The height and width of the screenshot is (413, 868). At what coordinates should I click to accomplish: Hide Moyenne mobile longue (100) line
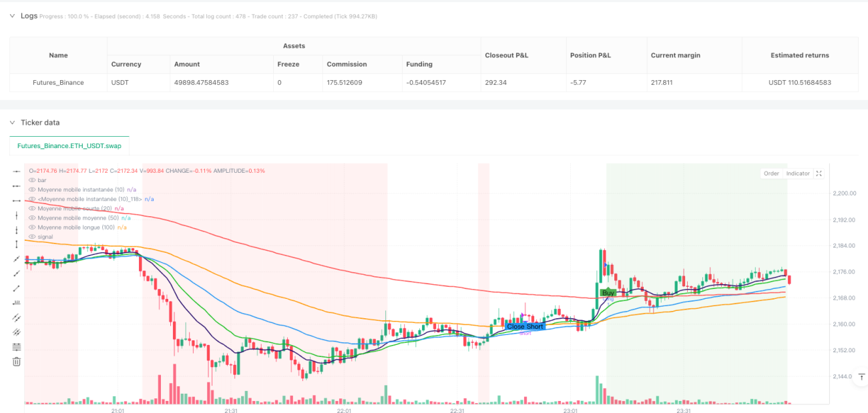coord(31,228)
